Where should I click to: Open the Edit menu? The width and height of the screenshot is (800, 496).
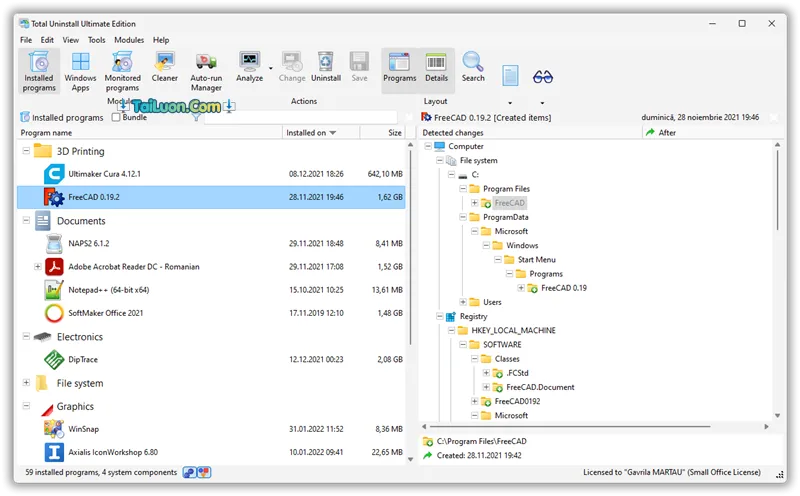pos(47,40)
